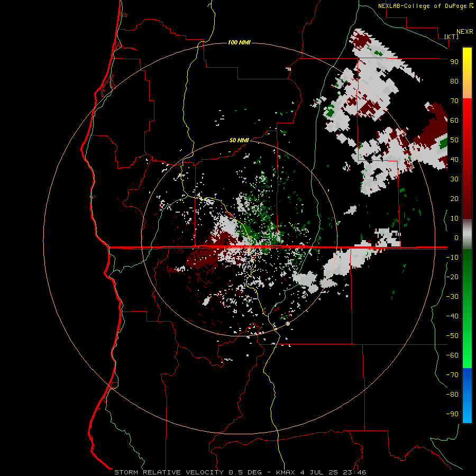Image resolution: width=476 pixels, height=476 pixels.
Task: Click the 80 value on the velocity scale
Action: tap(454, 81)
